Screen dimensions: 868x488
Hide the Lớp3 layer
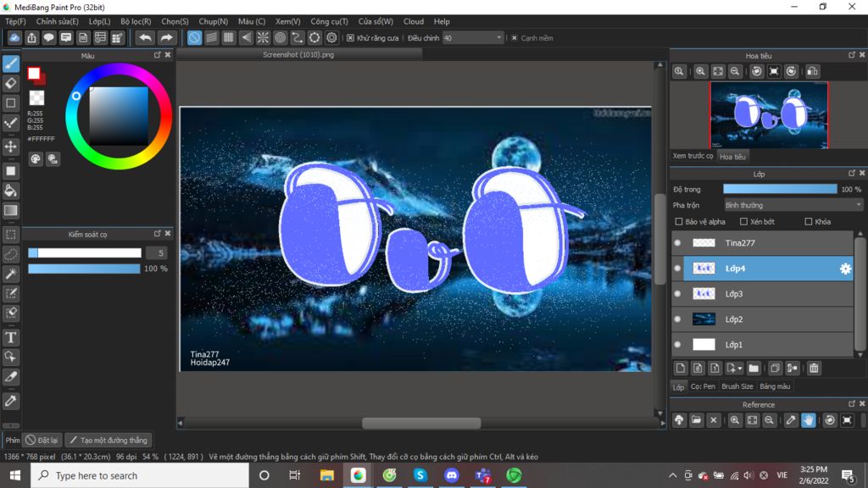click(677, 294)
